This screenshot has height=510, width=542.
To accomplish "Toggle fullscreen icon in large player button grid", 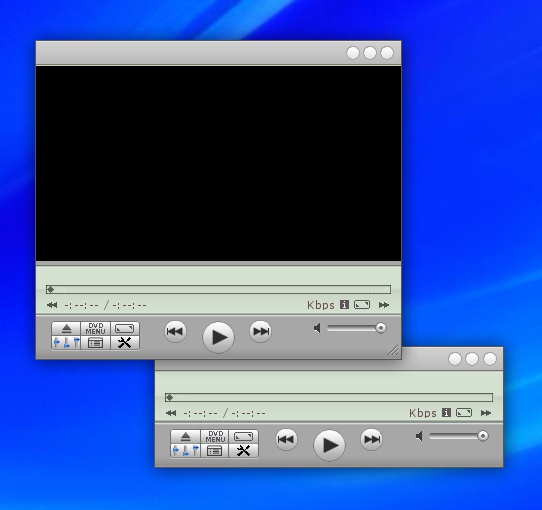I will [125, 328].
